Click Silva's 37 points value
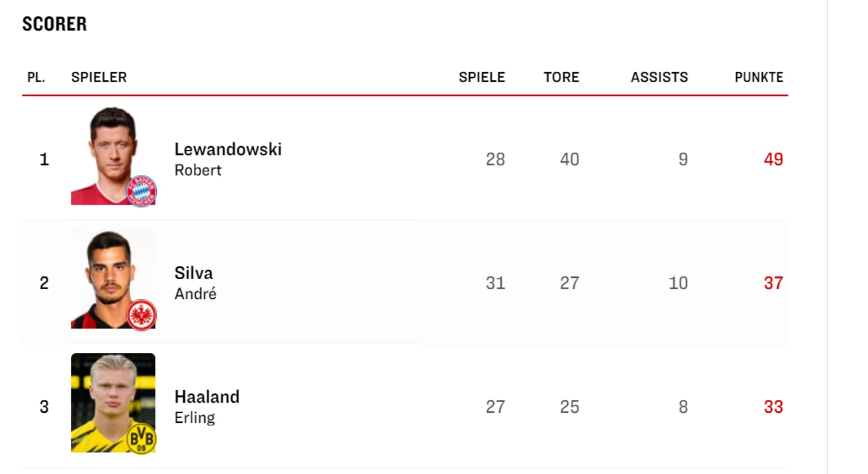The height and width of the screenshot is (474, 868). pos(773,283)
